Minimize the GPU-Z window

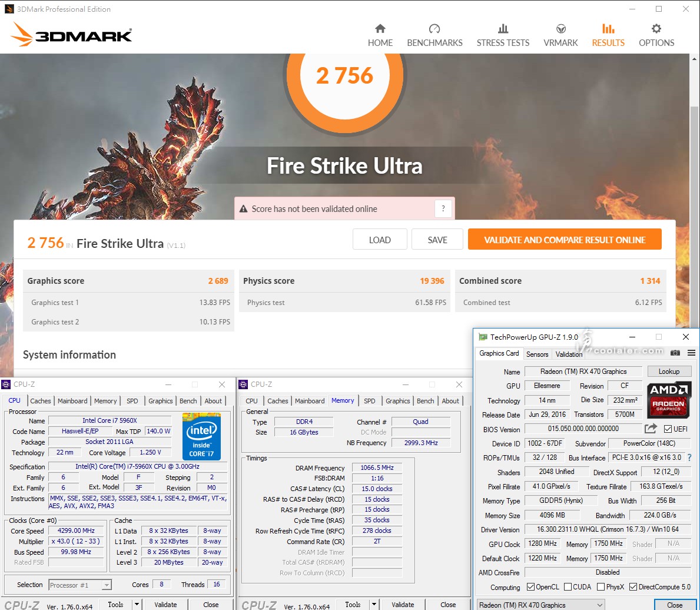632,337
